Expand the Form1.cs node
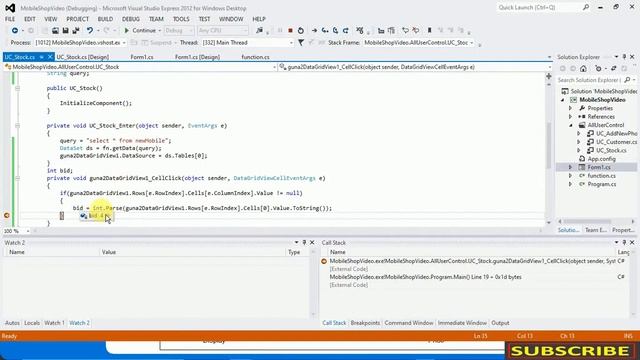Image resolution: width=640 pixels, height=360 pixels. [571, 167]
